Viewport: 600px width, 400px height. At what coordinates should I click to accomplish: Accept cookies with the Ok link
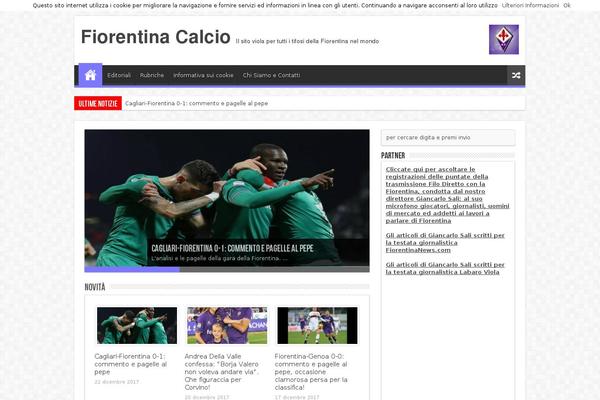point(567,5)
